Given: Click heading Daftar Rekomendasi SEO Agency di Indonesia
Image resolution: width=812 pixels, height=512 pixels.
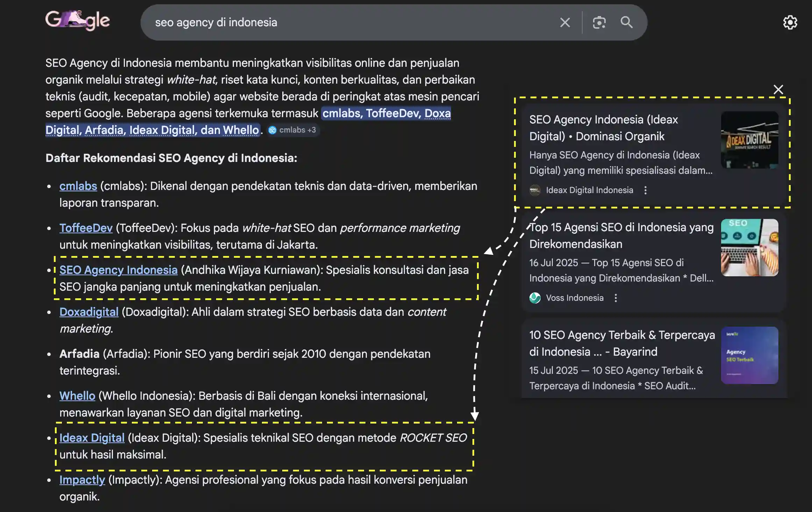Looking at the screenshot, I should coord(171,158).
